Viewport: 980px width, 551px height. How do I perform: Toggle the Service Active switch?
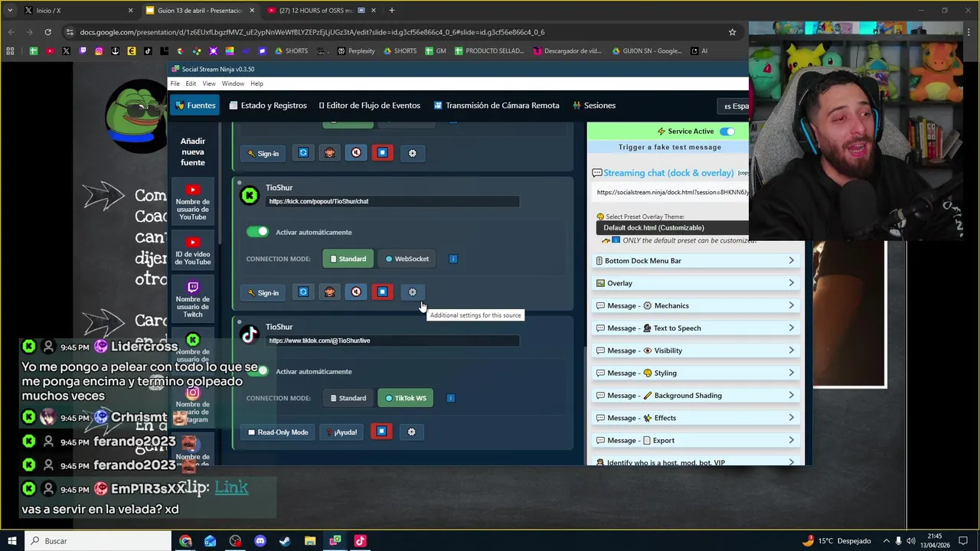pos(727,132)
